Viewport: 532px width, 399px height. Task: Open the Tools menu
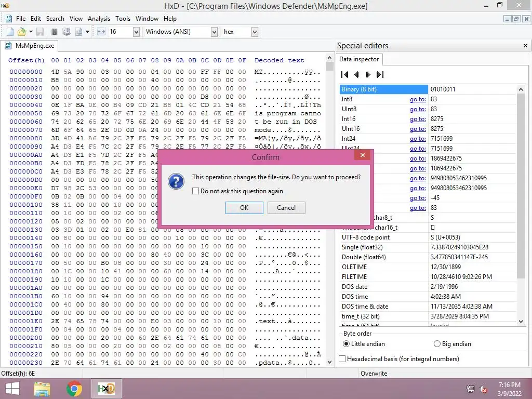coord(123,19)
